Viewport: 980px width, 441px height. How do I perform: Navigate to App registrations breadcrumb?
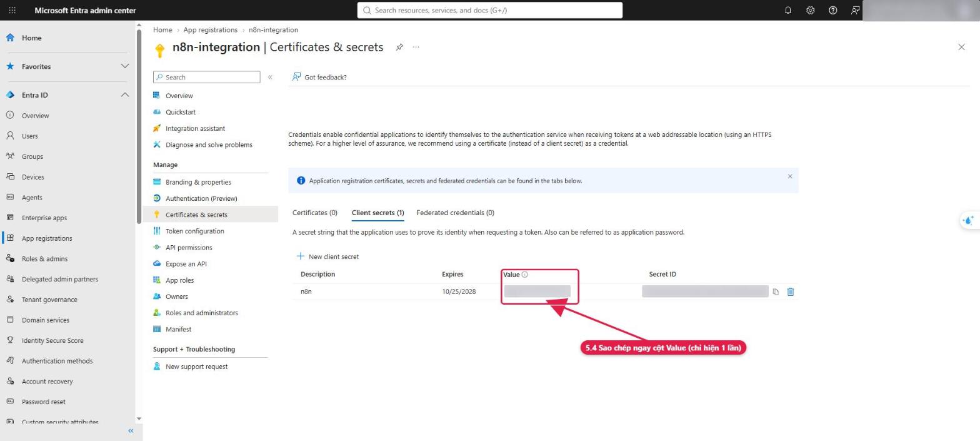coord(210,30)
